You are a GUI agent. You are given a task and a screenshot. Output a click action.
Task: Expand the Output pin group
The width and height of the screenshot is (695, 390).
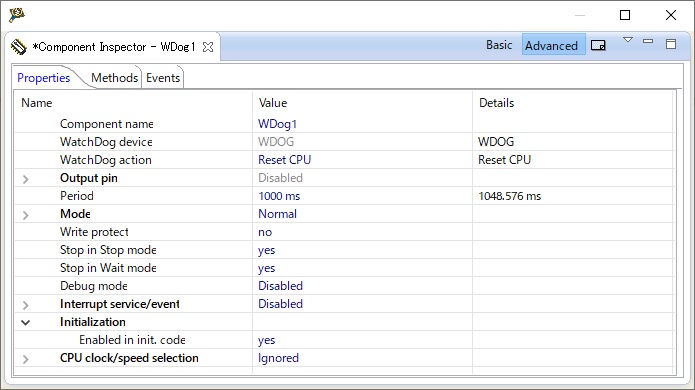[x=26, y=179]
